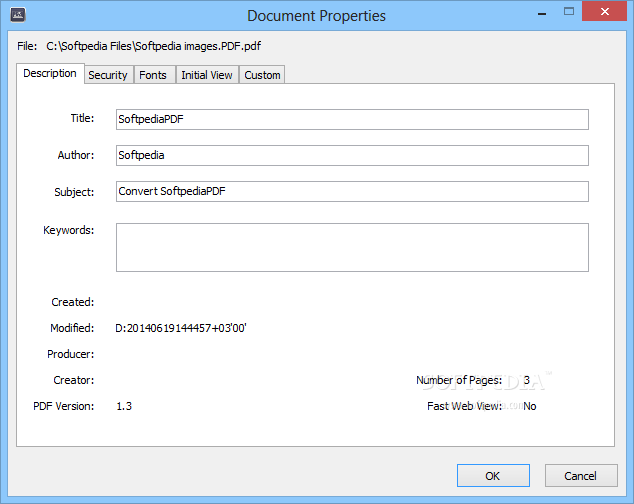
Task: Confirm with the OK button
Action: (493, 475)
